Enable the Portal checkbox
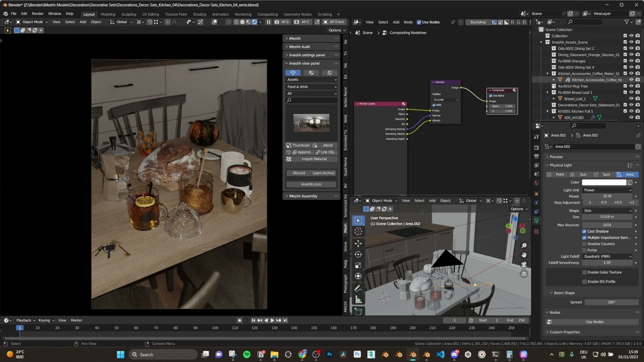This screenshot has height=362, width=644. [584, 250]
